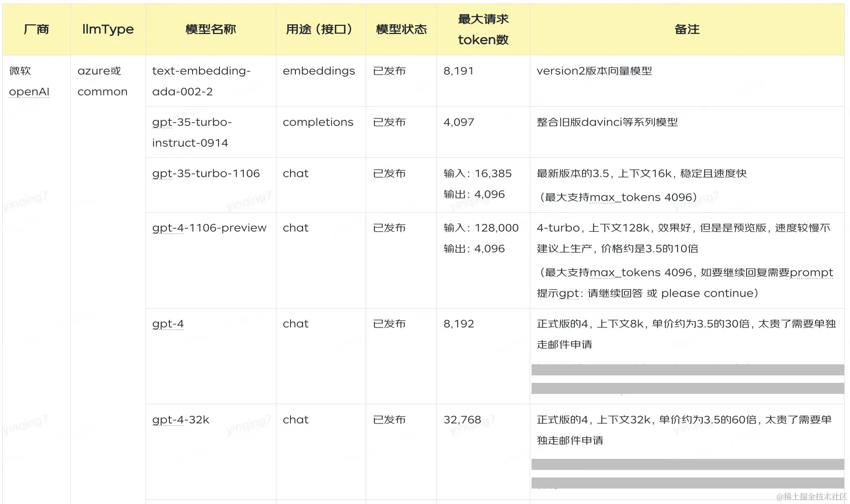Click the 稀土掘金技术社区 watermark text
This screenshot has height=504, width=850.
[811, 496]
